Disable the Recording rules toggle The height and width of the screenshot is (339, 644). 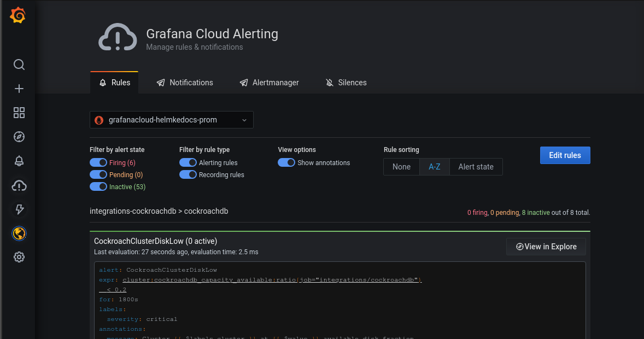click(188, 174)
